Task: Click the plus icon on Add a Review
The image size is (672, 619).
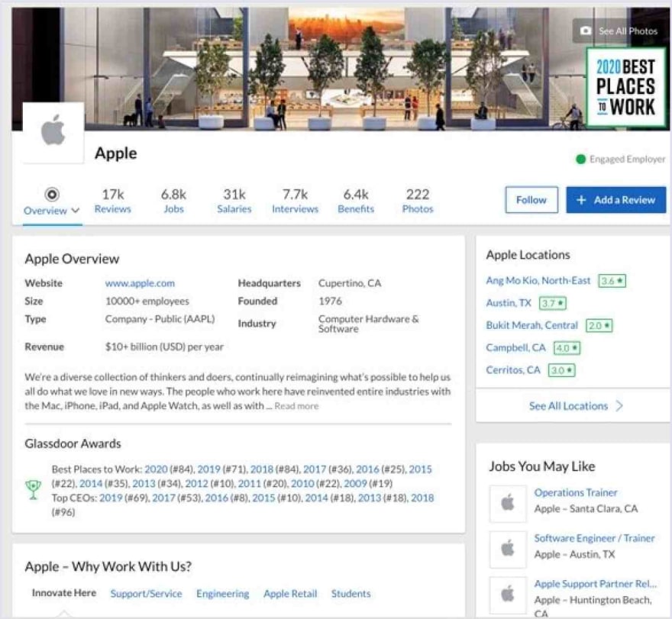Action: 581,200
